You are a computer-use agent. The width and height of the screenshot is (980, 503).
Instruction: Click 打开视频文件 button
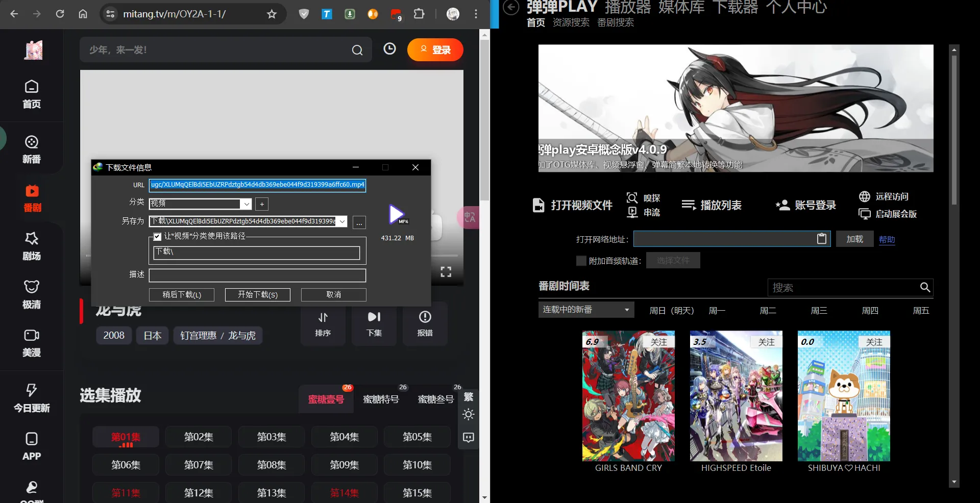point(572,205)
